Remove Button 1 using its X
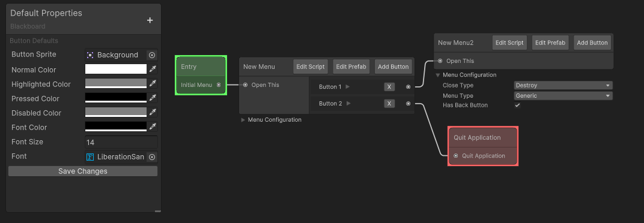 tap(389, 87)
